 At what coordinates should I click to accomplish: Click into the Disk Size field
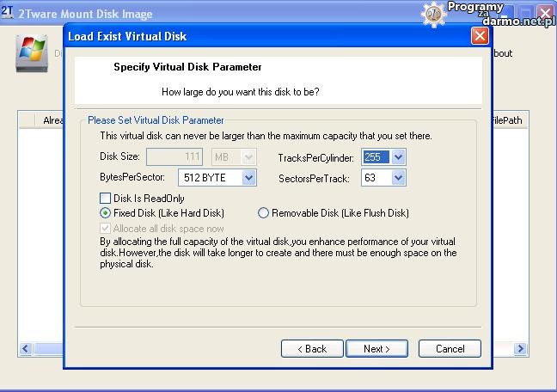tap(175, 157)
